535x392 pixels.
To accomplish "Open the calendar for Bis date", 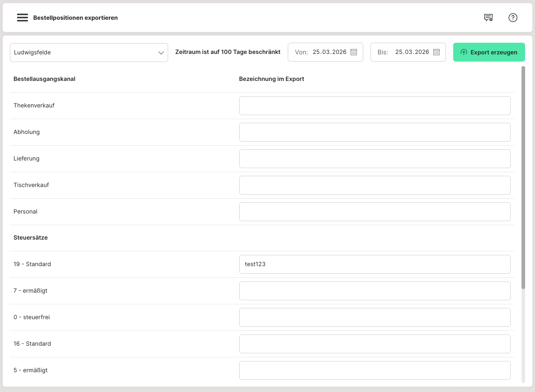I will click(x=436, y=52).
